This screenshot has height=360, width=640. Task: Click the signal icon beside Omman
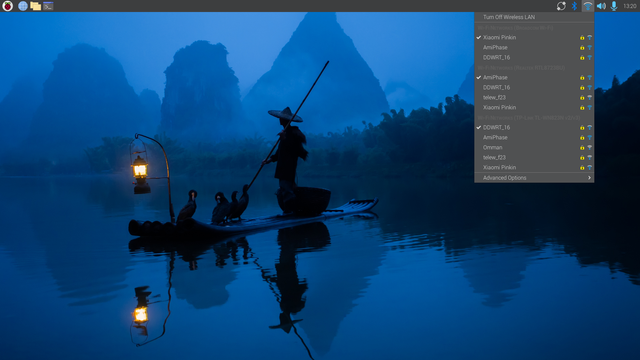click(589, 147)
